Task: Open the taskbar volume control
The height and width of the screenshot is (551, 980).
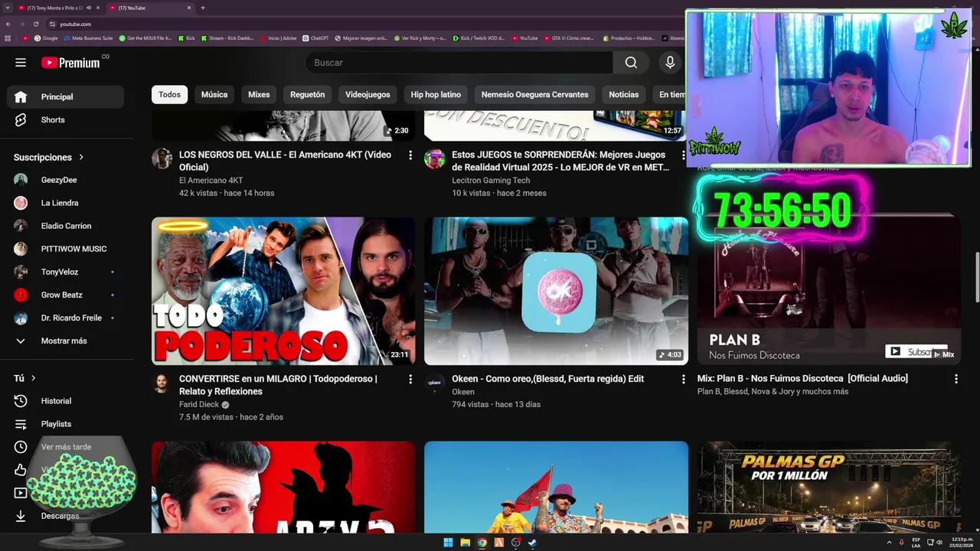Action: tap(939, 542)
